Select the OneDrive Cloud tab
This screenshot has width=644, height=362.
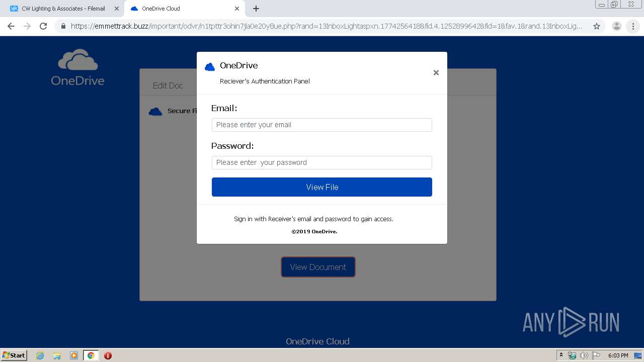[x=184, y=9]
